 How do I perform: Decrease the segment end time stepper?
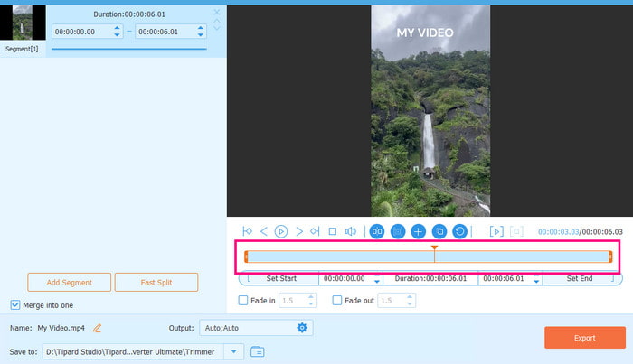201,35
